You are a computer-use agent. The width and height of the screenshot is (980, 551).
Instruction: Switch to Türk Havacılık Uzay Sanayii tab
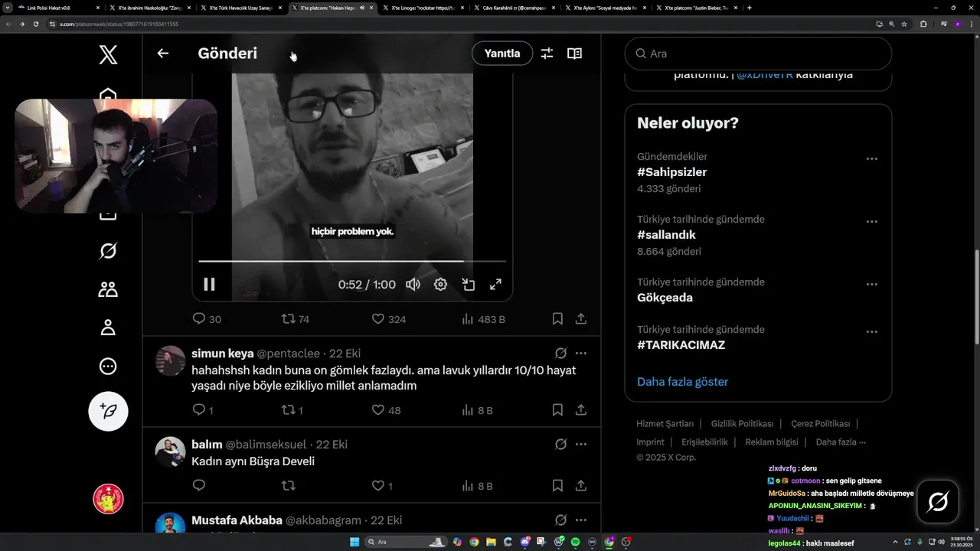[x=242, y=8]
